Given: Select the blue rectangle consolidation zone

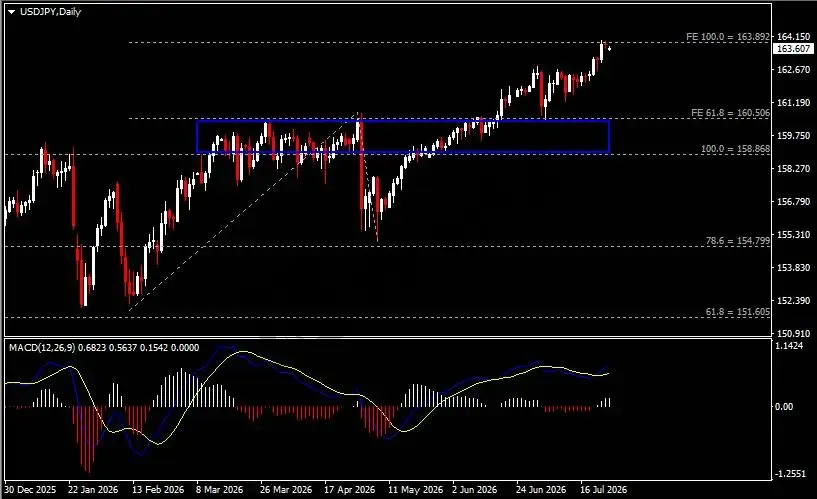Looking at the screenshot, I should pyautogui.click(x=403, y=136).
